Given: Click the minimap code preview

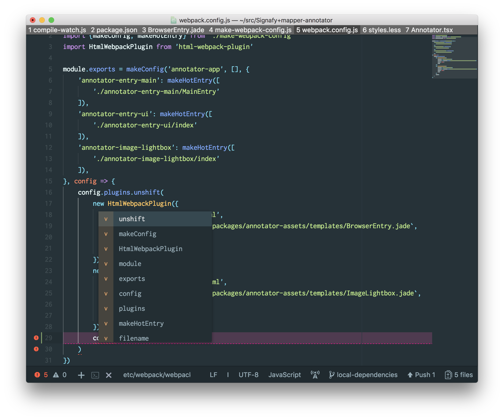Looking at the screenshot, I should [454, 56].
